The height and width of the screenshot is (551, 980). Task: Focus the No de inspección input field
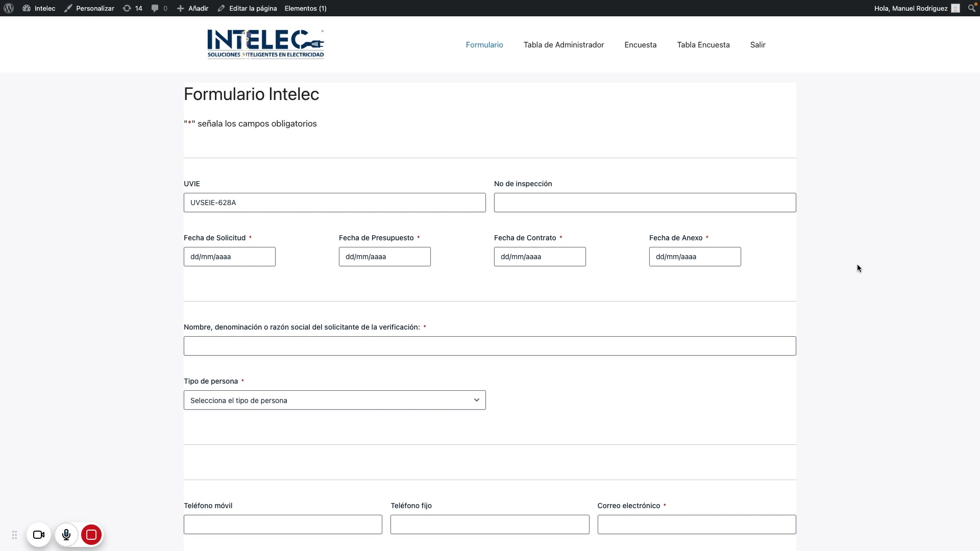[645, 203]
